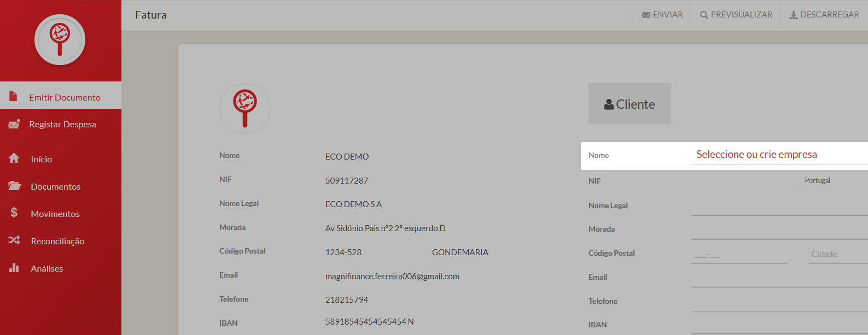Viewport: 868px width, 335px height.
Task: Click the client Email input field
Action: tap(779, 278)
